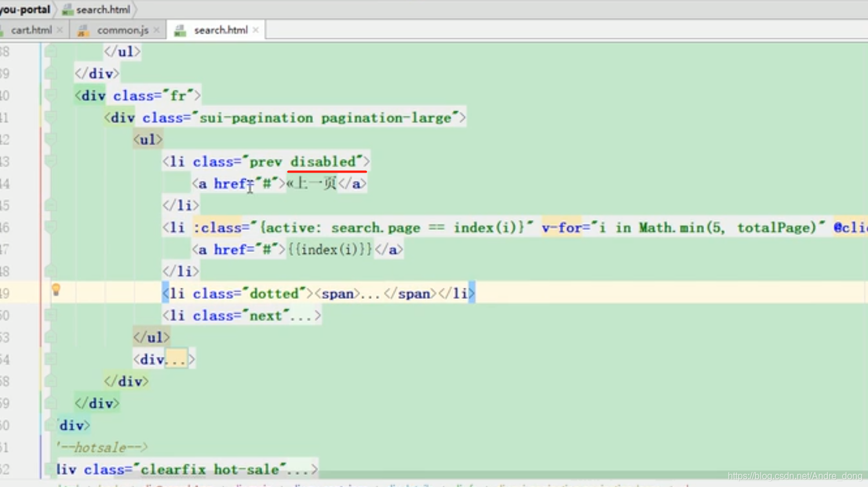
Task: Open the search.html breadcrumb in navigation bar
Action: point(103,10)
